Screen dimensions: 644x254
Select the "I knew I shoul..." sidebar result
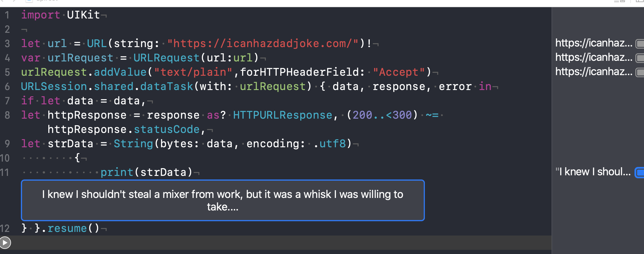(x=593, y=172)
